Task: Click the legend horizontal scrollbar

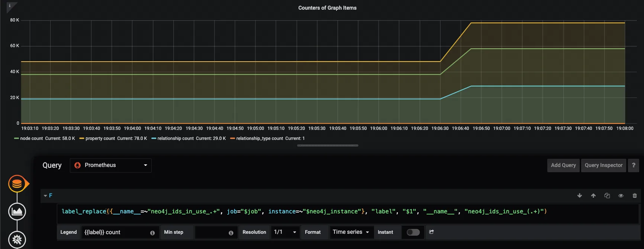Action: pyautogui.click(x=328, y=145)
